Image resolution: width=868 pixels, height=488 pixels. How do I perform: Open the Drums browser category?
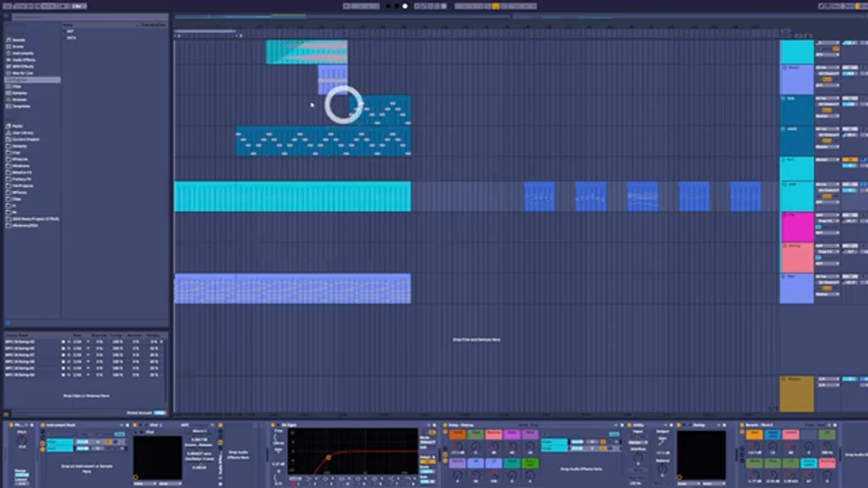(19, 47)
